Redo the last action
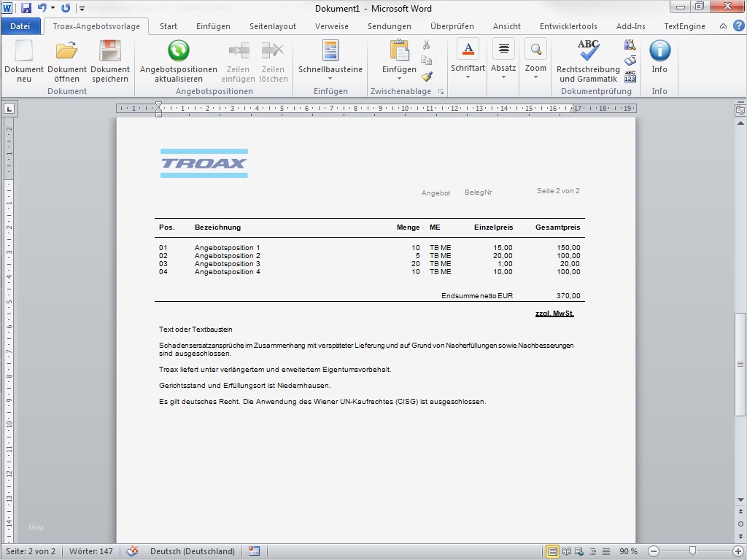The width and height of the screenshot is (747, 560). point(66,8)
